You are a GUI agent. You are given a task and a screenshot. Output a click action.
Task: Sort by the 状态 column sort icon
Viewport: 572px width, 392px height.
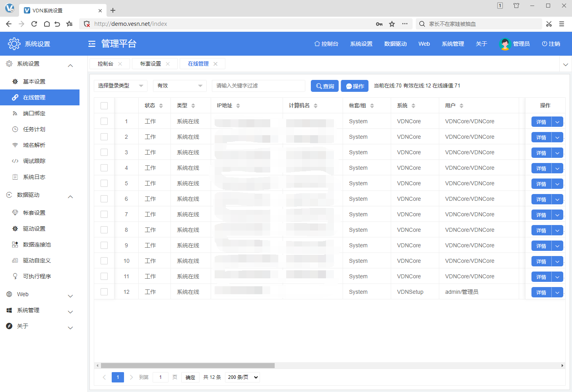161,106
